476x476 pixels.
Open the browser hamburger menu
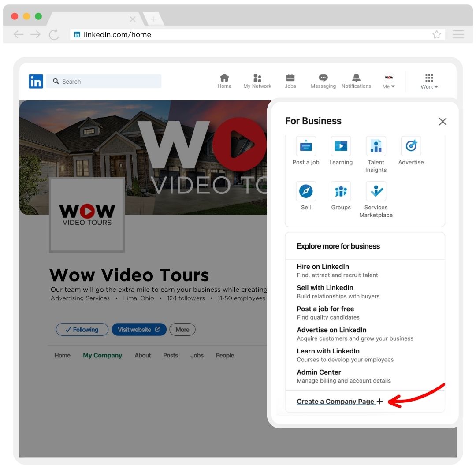point(458,34)
